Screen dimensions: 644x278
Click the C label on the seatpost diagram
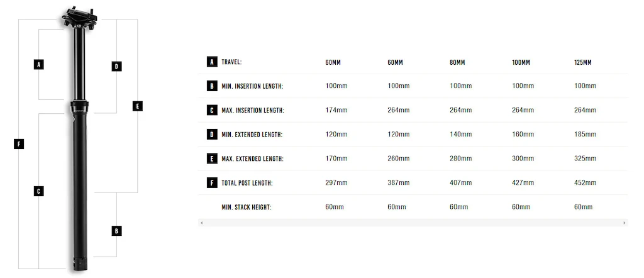pyautogui.click(x=38, y=191)
